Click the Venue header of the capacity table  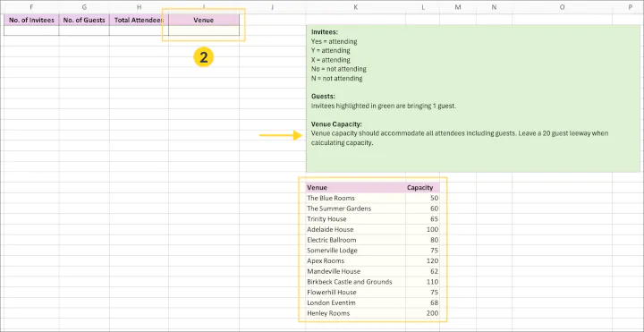[x=355, y=187]
